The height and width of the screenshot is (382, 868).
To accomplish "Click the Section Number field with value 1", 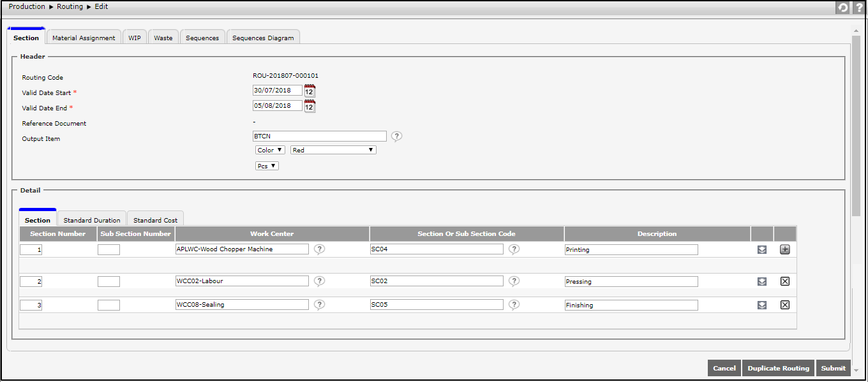I will point(31,249).
